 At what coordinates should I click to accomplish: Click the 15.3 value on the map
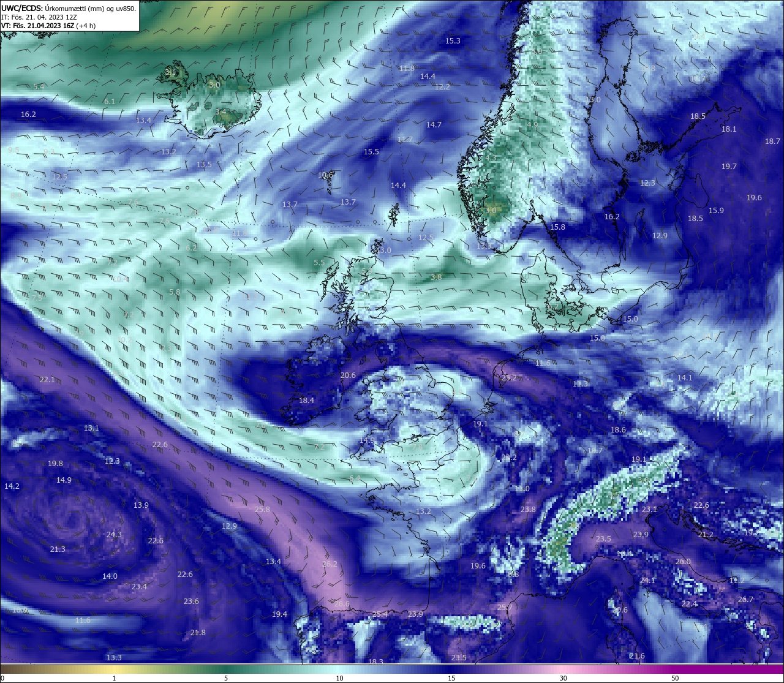pos(453,41)
